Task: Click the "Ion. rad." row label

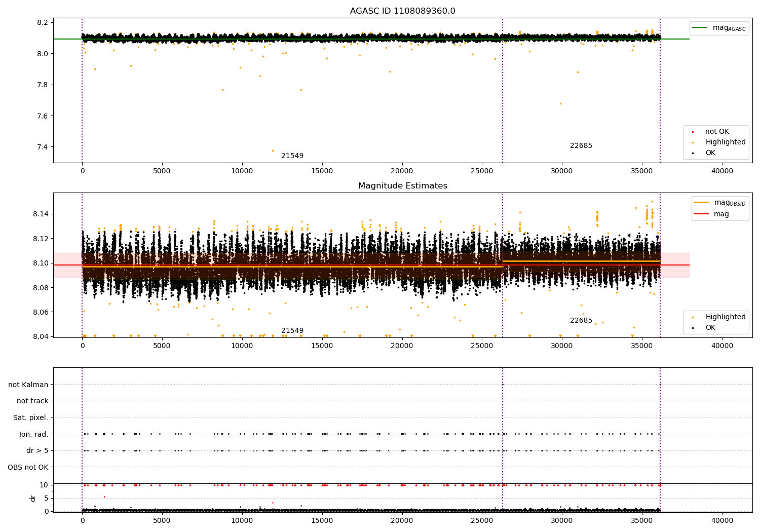Action: pyautogui.click(x=34, y=435)
